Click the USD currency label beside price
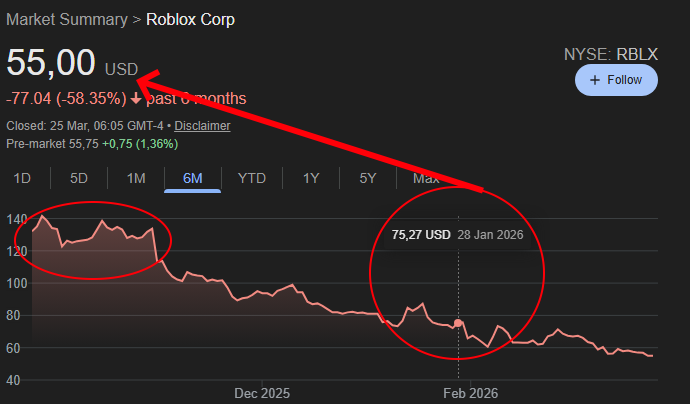Image resolution: width=690 pixels, height=404 pixels. click(121, 69)
